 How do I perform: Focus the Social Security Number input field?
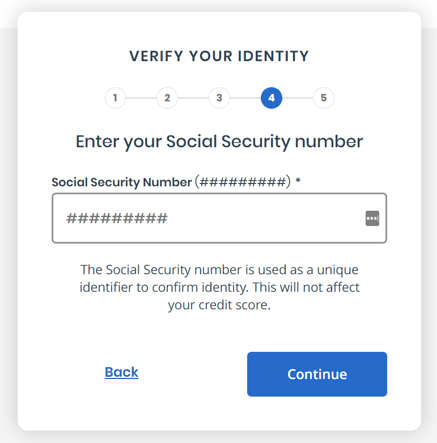click(219, 218)
